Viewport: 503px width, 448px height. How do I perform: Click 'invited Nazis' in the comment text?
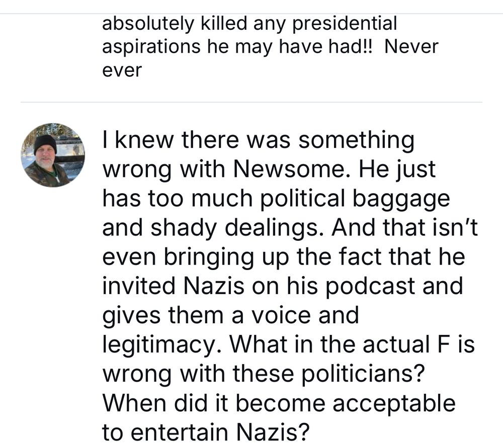coord(173,286)
